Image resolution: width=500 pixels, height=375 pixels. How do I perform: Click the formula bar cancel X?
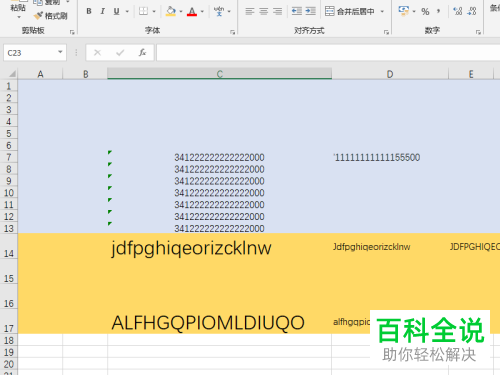pyautogui.click(x=97, y=52)
